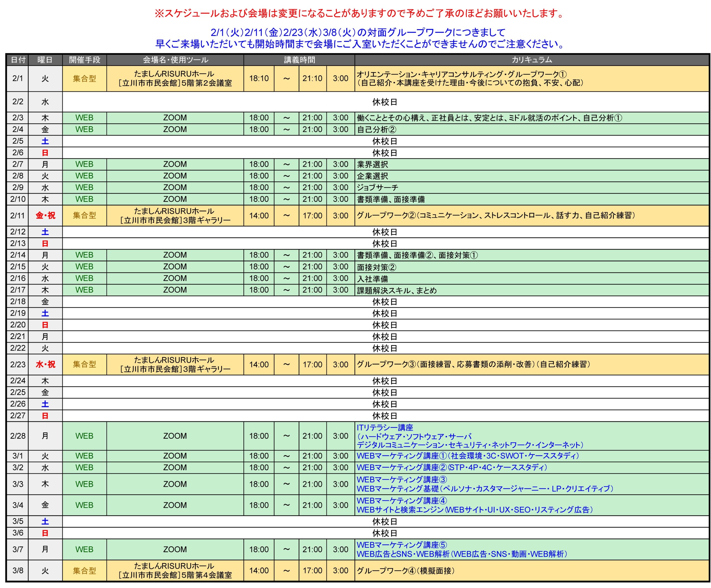The image size is (711, 588).
Task: Select the red 日 cell for 3/6
Action: (45, 533)
